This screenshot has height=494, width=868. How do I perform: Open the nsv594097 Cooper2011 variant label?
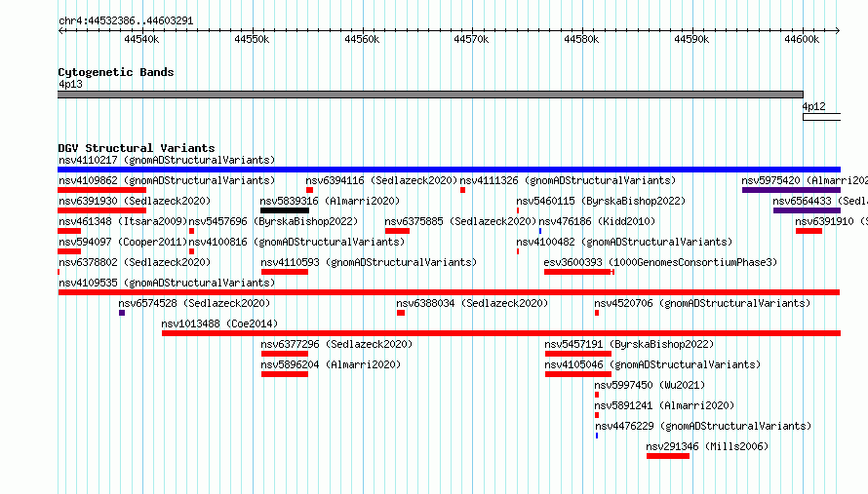click(x=123, y=242)
